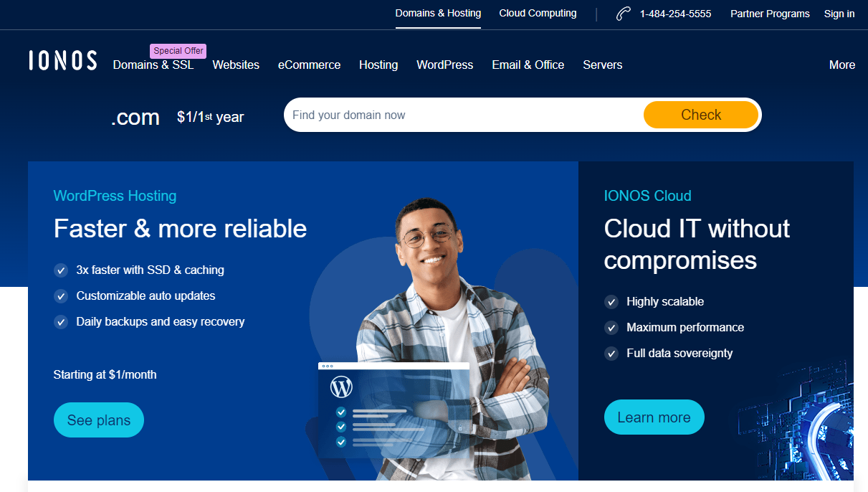Screen dimensions: 868x492
Task: Open the Servers menu
Action: coord(603,65)
